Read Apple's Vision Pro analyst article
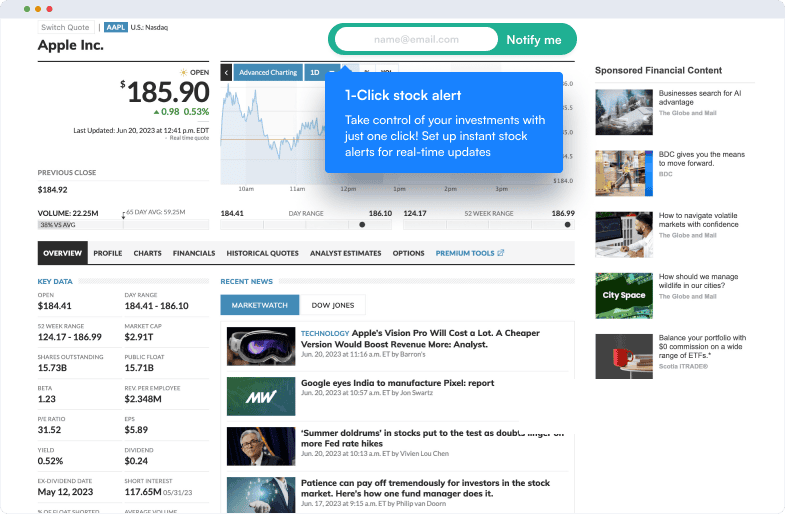785x514 pixels. tap(420, 338)
